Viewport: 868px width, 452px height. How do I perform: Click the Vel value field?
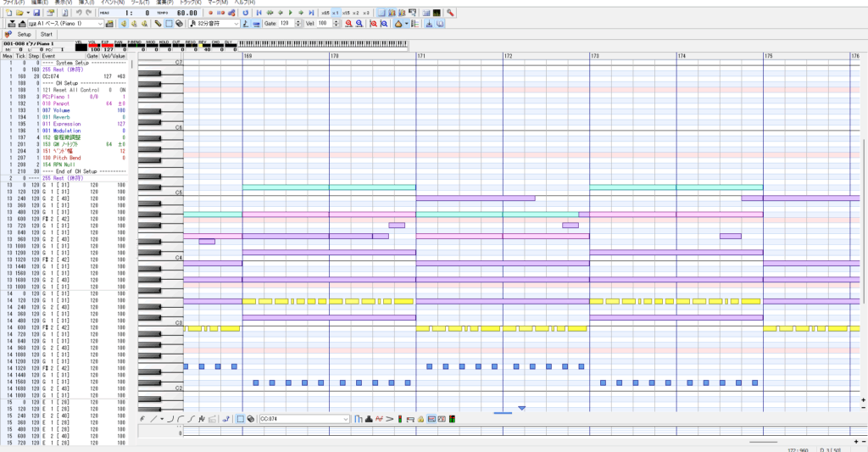pyautogui.click(x=325, y=24)
